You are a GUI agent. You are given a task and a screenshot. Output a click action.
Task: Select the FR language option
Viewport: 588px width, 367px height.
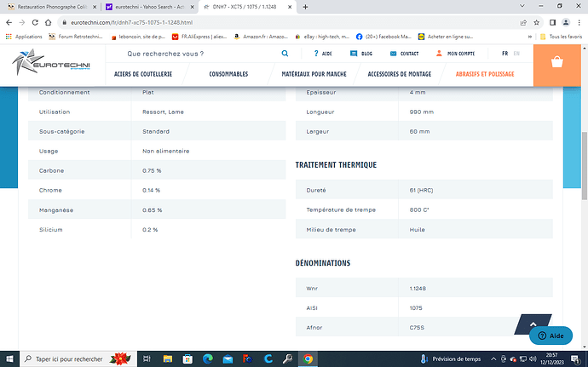tap(504, 54)
